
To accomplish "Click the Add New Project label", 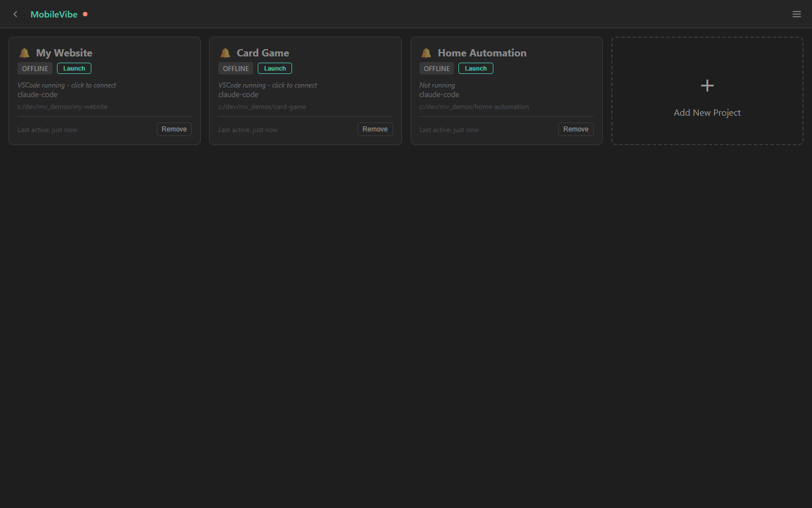I will click(707, 112).
